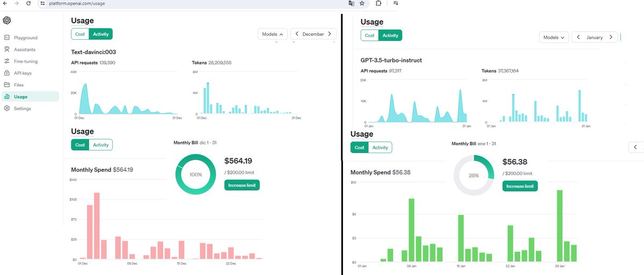This screenshot has height=275, width=644.
Task: Open API keys from the sidebar
Action: coord(31,73)
